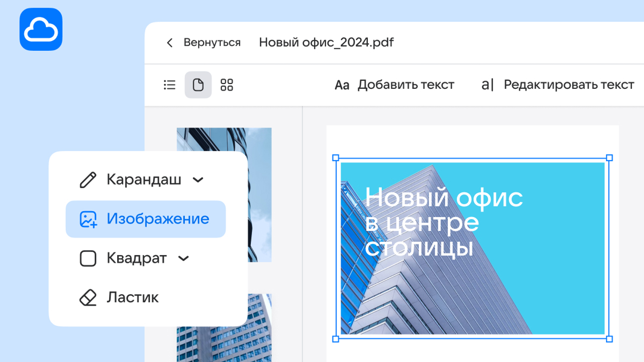Viewport: 644px width, 362px height.
Task: Click the image-add icon for Изображение
Action: [88, 219]
